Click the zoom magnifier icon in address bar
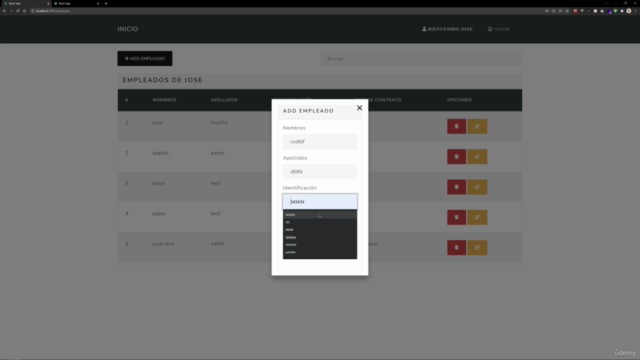This screenshot has height=360, width=640. 554,11
